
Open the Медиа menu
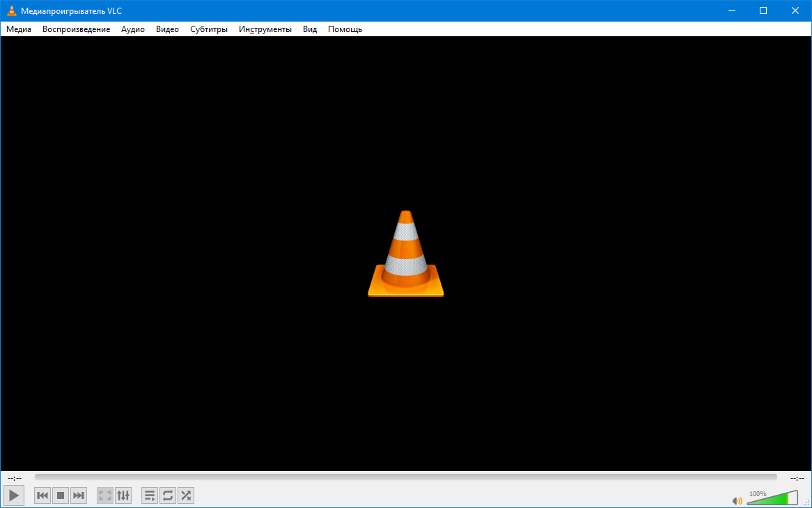tap(19, 29)
